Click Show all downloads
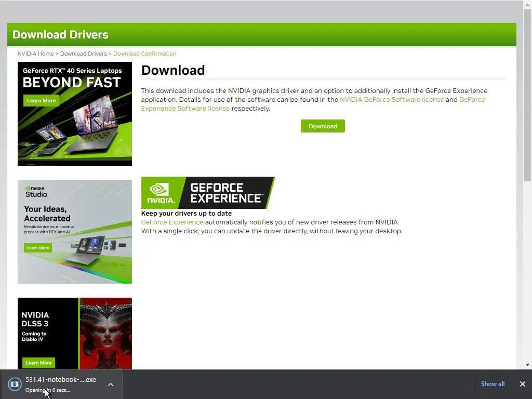The width and height of the screenshot is (532, 399). [493, 384]
